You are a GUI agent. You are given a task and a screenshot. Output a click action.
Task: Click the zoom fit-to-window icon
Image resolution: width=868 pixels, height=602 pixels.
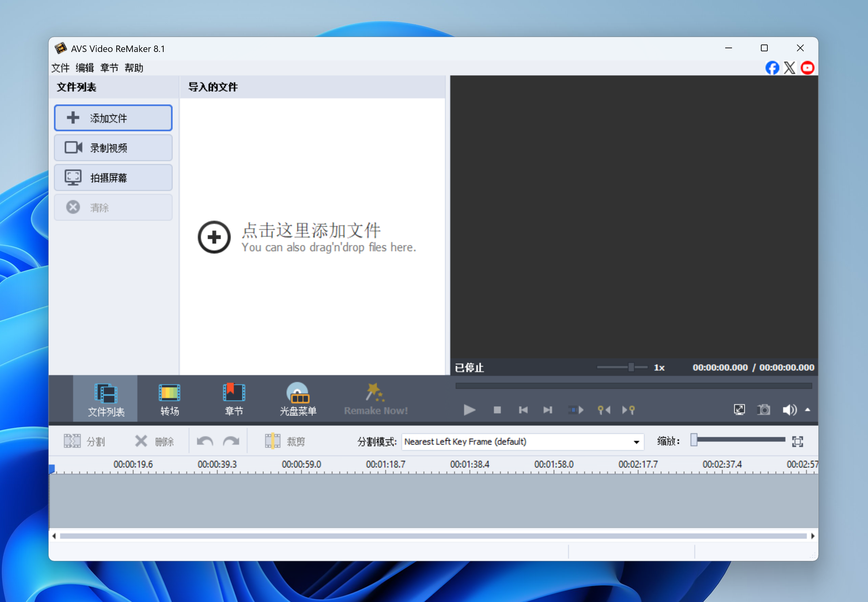(797, 441)
